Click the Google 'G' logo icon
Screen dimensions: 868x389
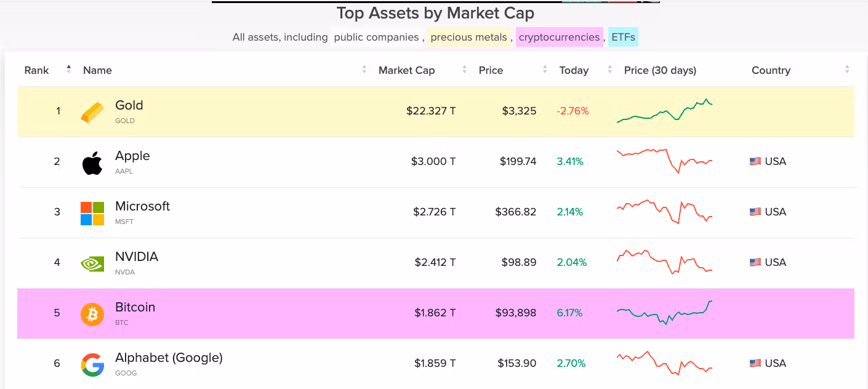92,364
